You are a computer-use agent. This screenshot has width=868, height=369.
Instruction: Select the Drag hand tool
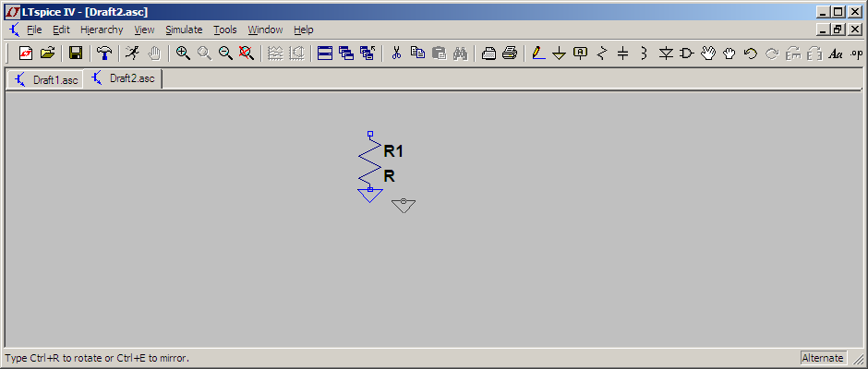pyautogui.click(x=729, y=54)
